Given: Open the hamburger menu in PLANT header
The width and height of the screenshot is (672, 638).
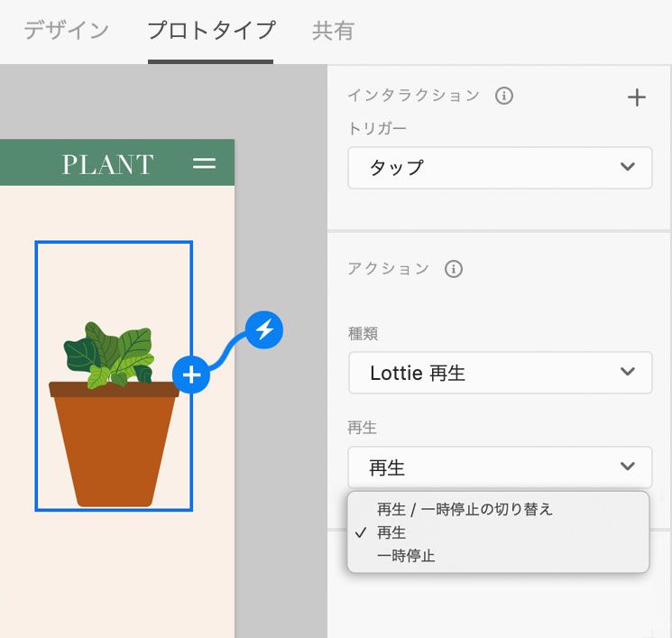Looking at the screenshot, I should click(204, 163).
